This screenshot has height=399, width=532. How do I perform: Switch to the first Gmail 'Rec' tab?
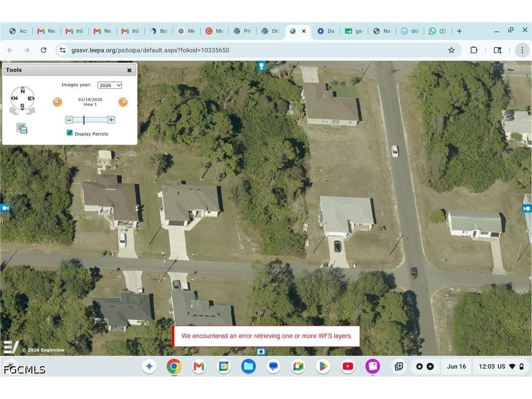click(47, 31)
